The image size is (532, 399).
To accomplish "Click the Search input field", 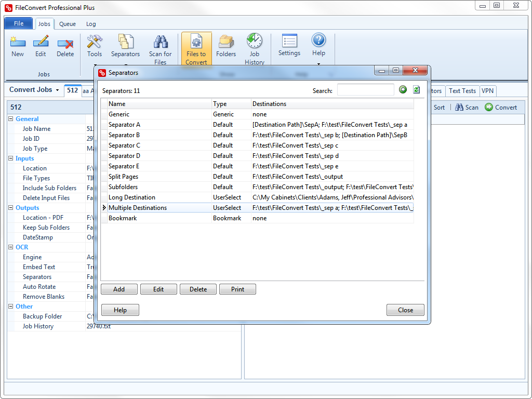I will [365, 90].
